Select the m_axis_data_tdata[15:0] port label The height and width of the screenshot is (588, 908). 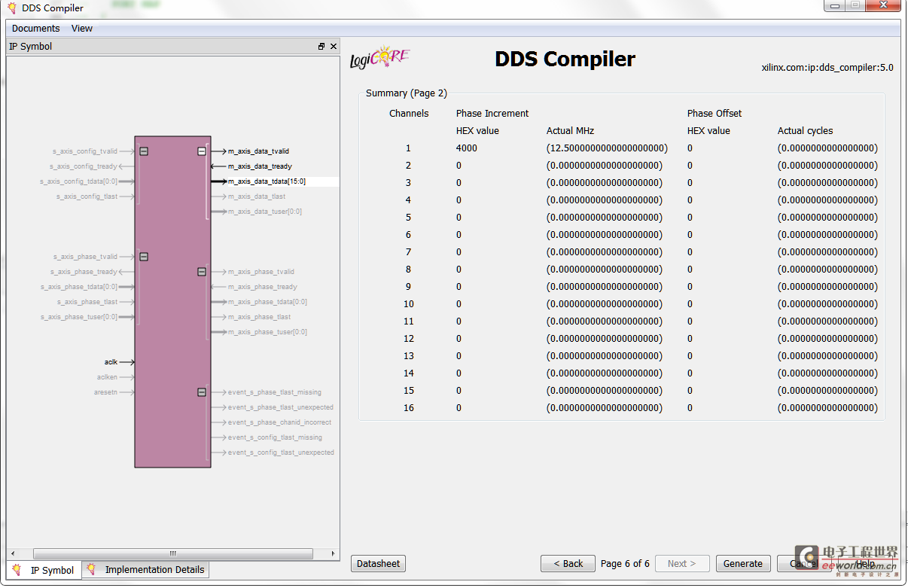pyautogui.click(x=267, y=181)
